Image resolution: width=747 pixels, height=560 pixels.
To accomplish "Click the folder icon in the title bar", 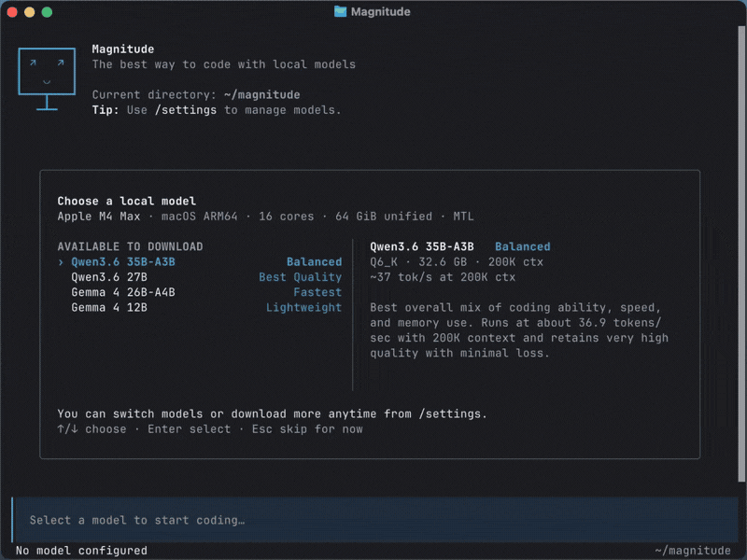I will coord(340,11).
